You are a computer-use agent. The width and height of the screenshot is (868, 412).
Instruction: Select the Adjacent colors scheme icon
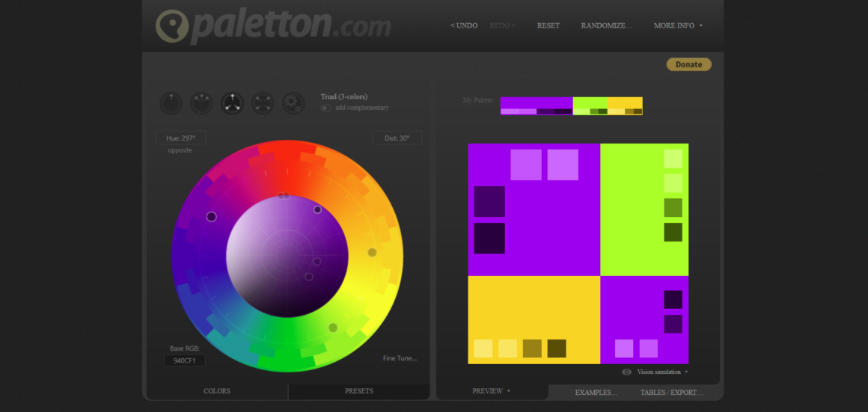[x=201, y=103]
